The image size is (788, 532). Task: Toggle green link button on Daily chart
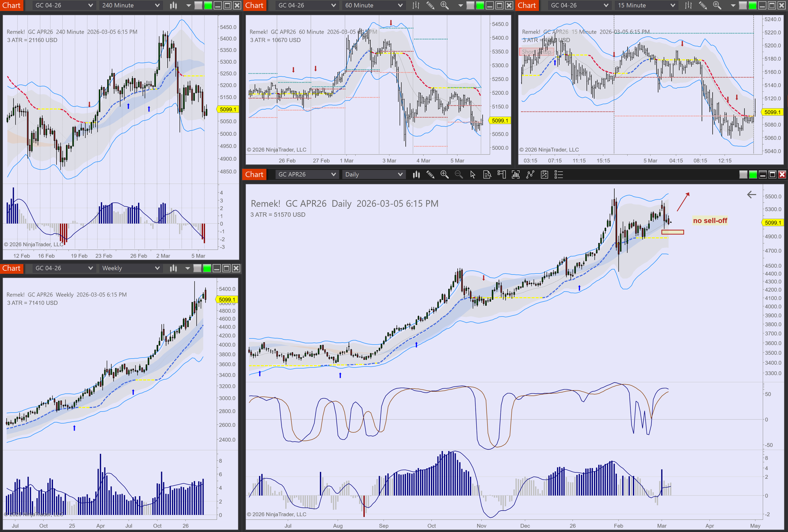753,175
